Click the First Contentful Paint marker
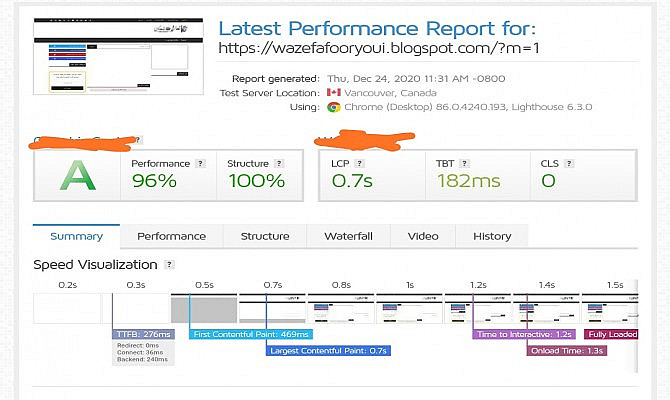The image size is (670, 400). coord(251,334)
